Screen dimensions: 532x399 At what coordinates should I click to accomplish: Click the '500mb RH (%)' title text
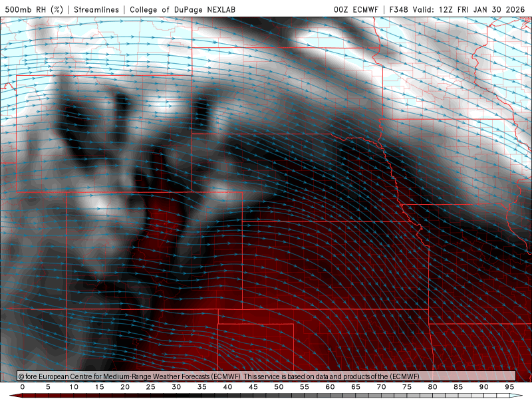click(x=34, y=9)
